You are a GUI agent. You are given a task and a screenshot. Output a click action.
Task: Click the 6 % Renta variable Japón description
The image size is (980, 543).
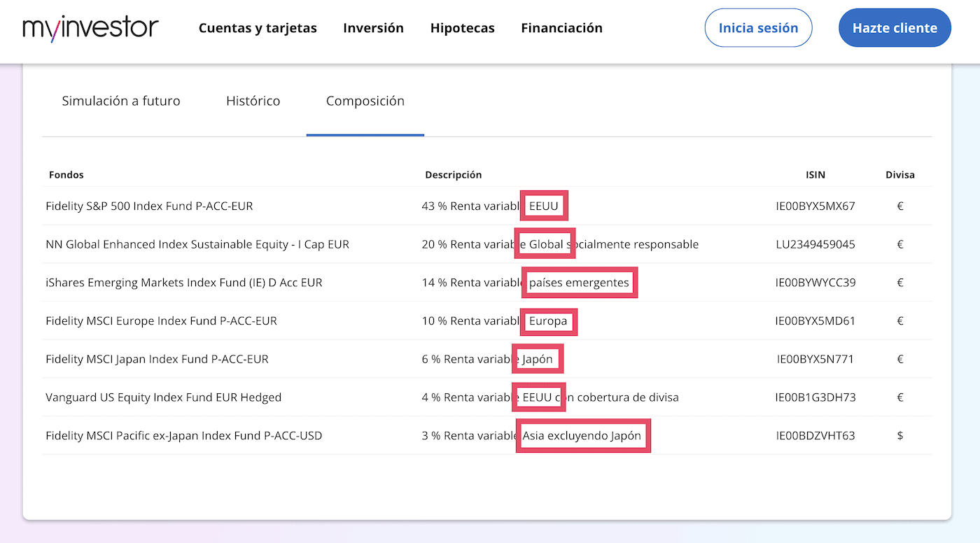487,359
